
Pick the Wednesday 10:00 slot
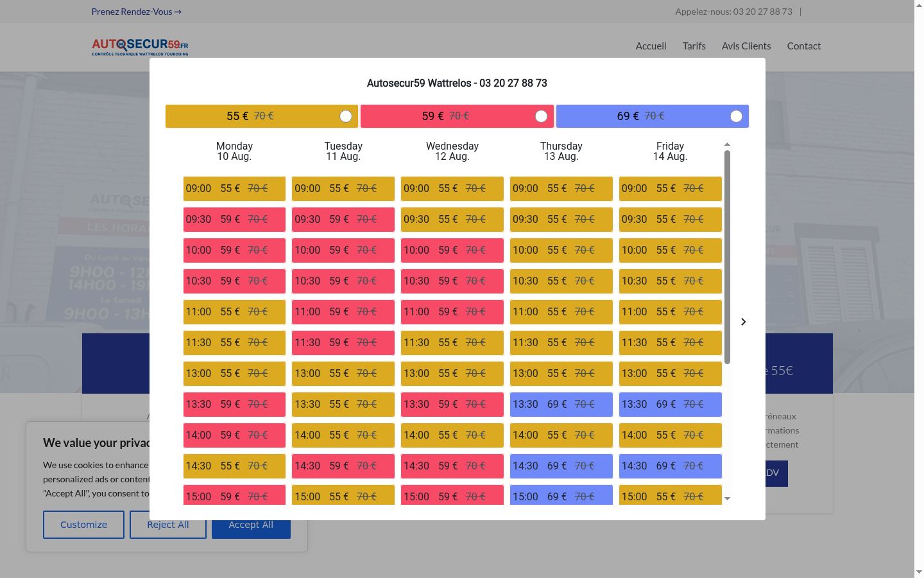point(452,250)
